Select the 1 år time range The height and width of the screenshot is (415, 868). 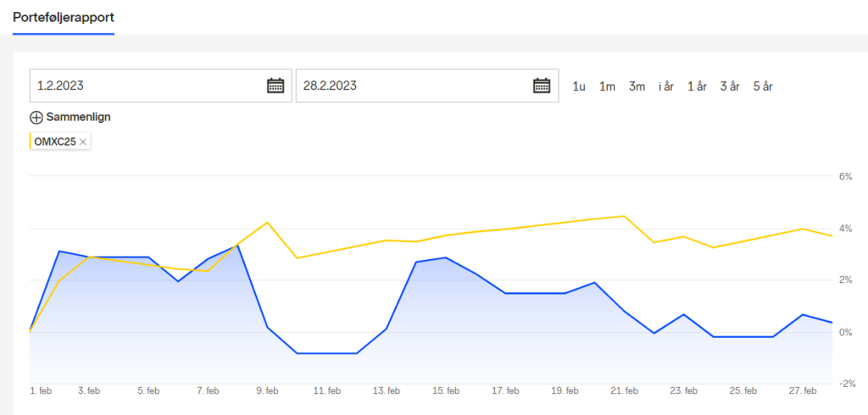tap(697, 87)
